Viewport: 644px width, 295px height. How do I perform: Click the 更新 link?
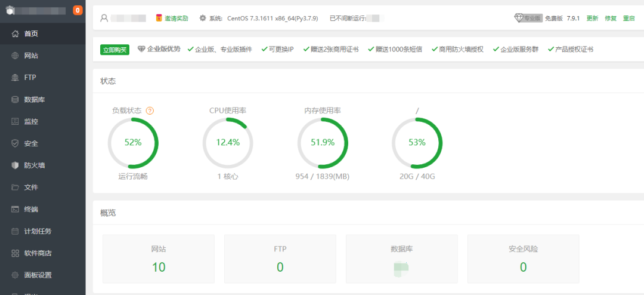[592, 18]
